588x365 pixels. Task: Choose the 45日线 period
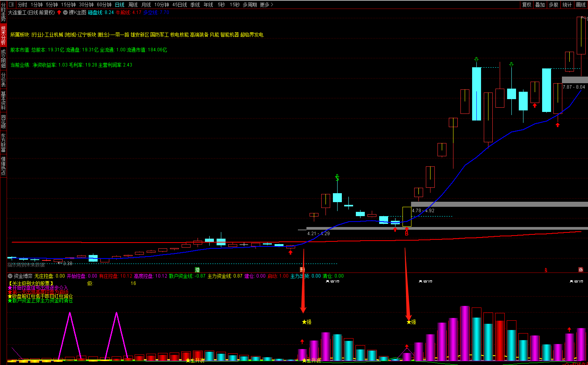[179, 5]
